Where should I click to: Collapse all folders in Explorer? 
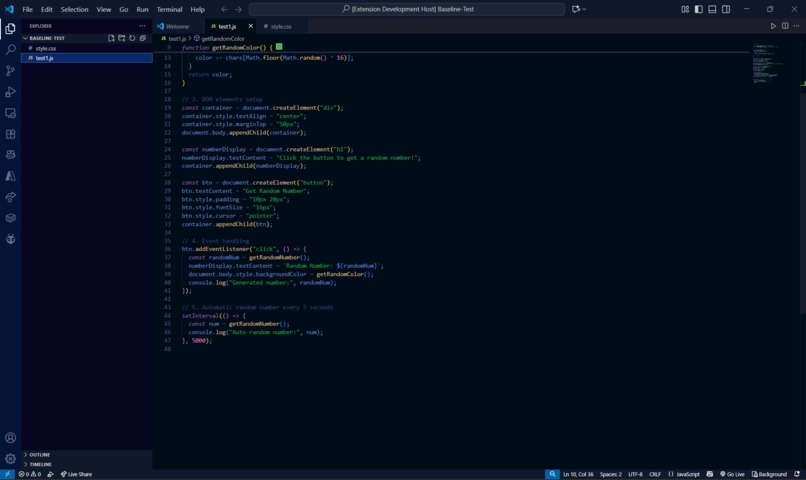(143, 38)
